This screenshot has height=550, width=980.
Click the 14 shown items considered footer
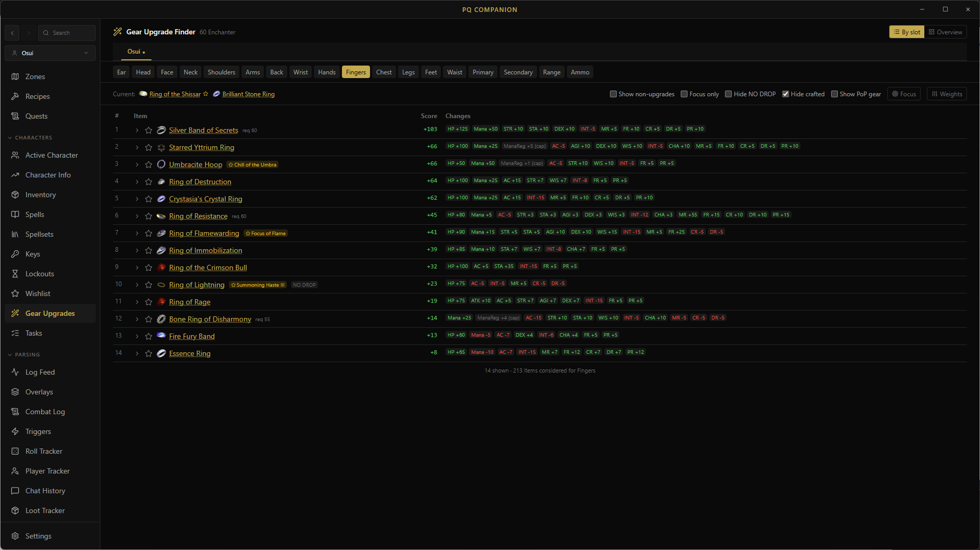(540, 371)
